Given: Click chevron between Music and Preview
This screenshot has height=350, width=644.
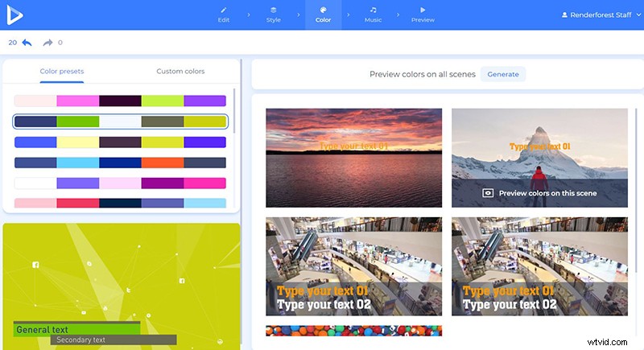Looking at the screenshot, I should tap(398, 14).
